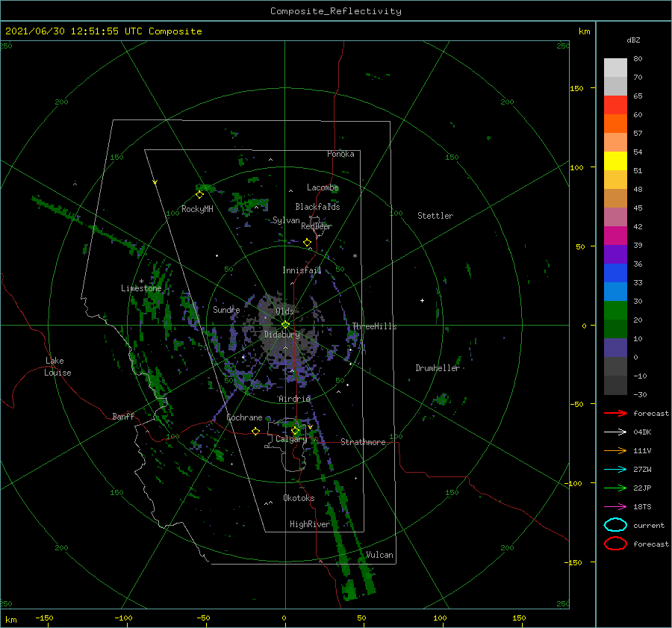Click the Airdrie city label
This screenshot has height=628, width=672.
[294, 399]
